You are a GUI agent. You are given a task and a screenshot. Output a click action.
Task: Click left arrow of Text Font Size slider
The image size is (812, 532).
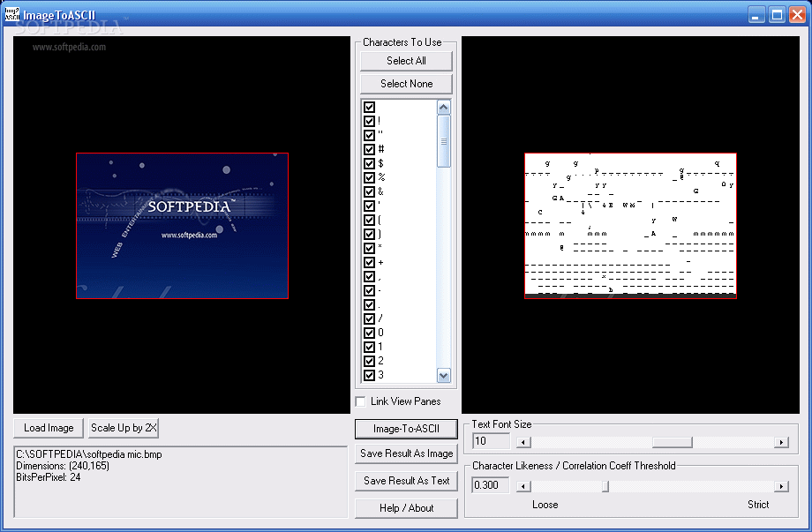(523, 442)
